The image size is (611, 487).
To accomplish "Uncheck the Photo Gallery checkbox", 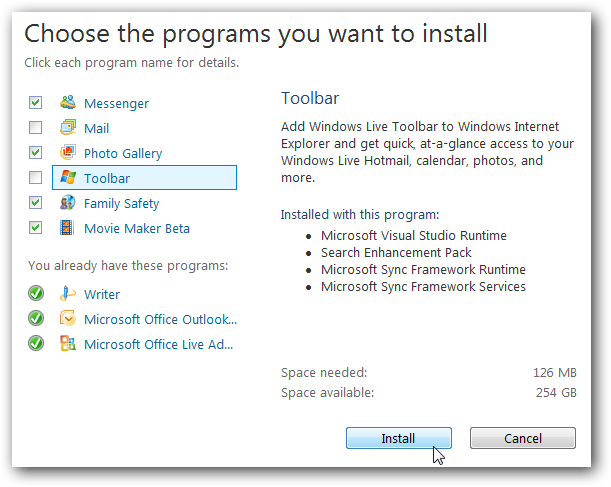I will (36, 153).
